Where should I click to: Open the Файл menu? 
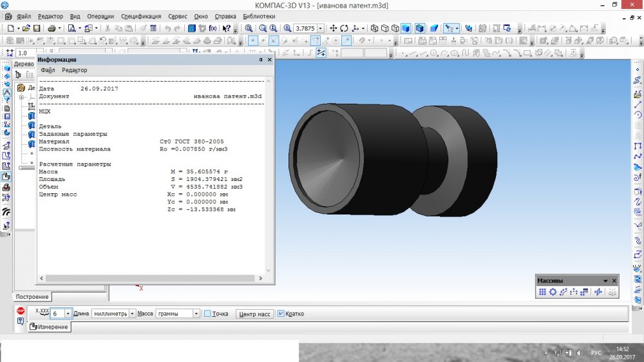pyautogui.click(x=24, y=17)
